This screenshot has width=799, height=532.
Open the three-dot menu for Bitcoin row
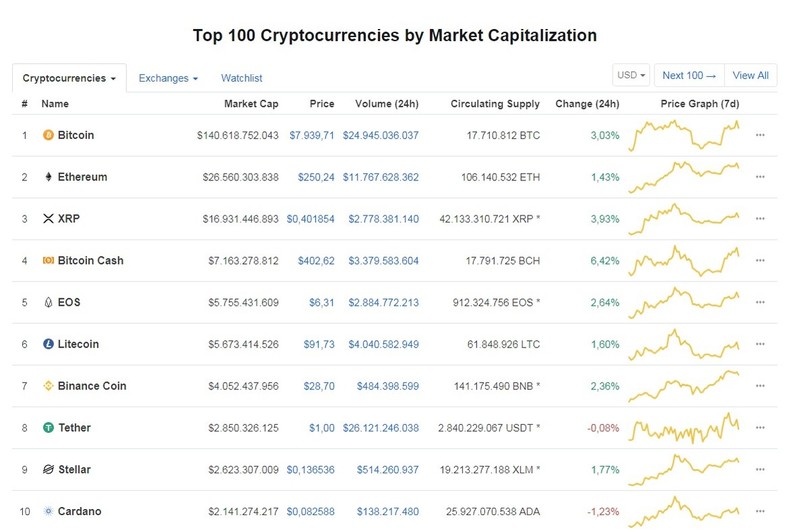click(760, 135)
